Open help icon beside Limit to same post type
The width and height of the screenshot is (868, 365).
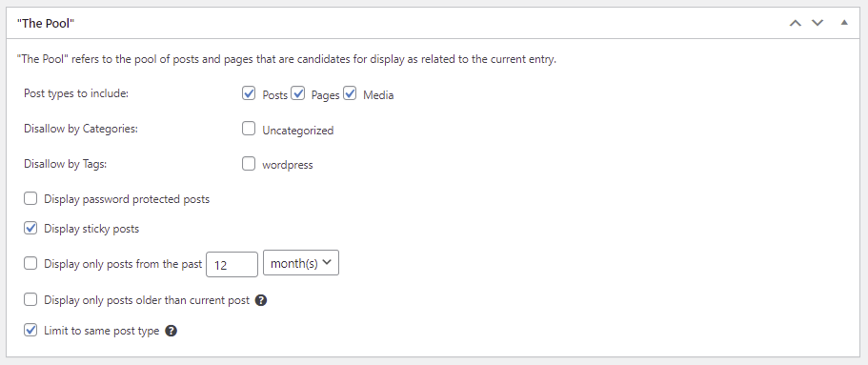pyautogui.click(x=172, y=332)
